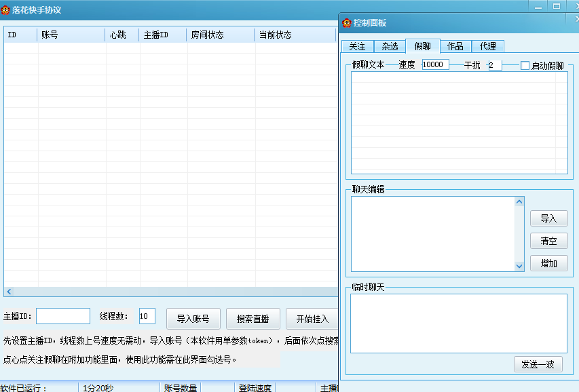
Task: Click the 搜索直播 button
Action: (253, 319)
